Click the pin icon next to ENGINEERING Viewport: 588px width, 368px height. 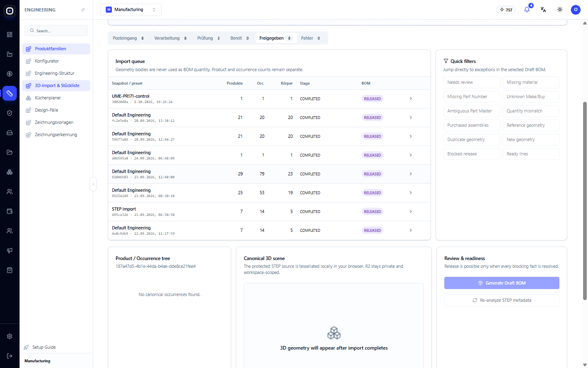point(83,10)
